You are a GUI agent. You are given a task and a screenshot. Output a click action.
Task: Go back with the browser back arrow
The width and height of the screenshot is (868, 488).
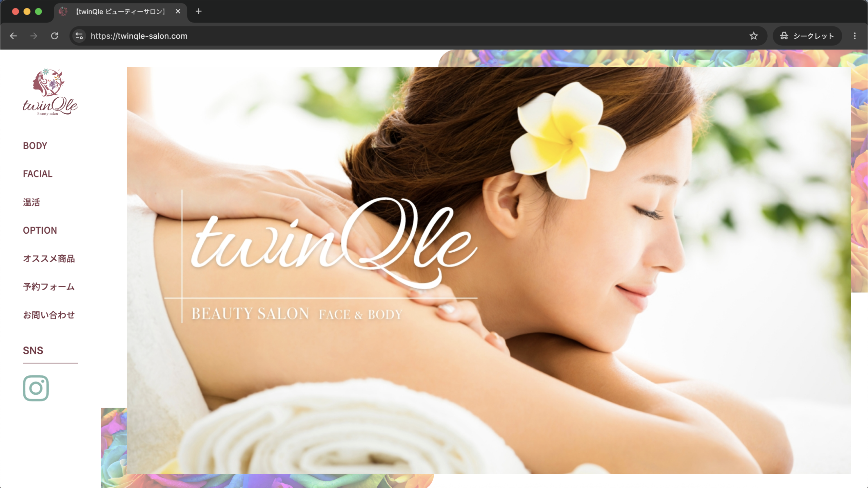coord(13,36)
